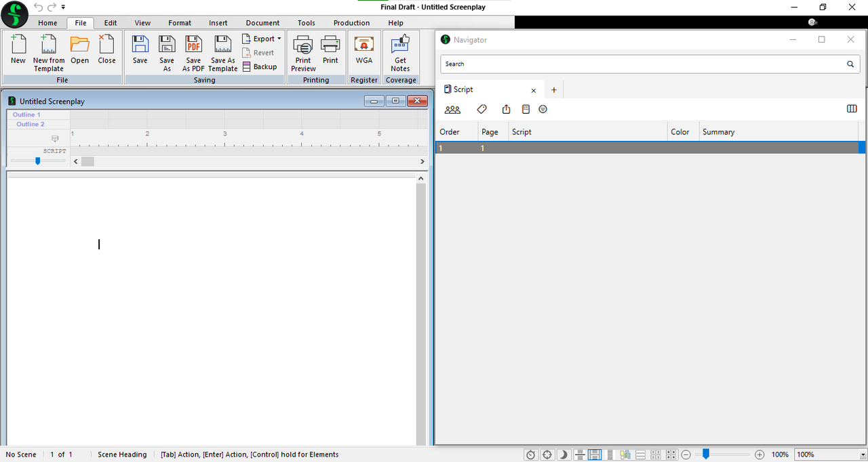This screenshot has width=868, height=462.
Task: Open the quick access toolbar dropdown arrow
Action: point(64,7)
